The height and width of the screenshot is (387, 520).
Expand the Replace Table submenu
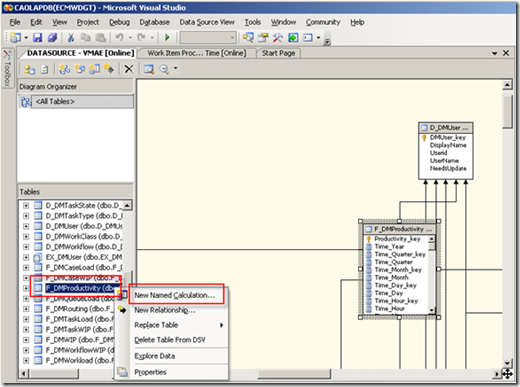(178, 325)
